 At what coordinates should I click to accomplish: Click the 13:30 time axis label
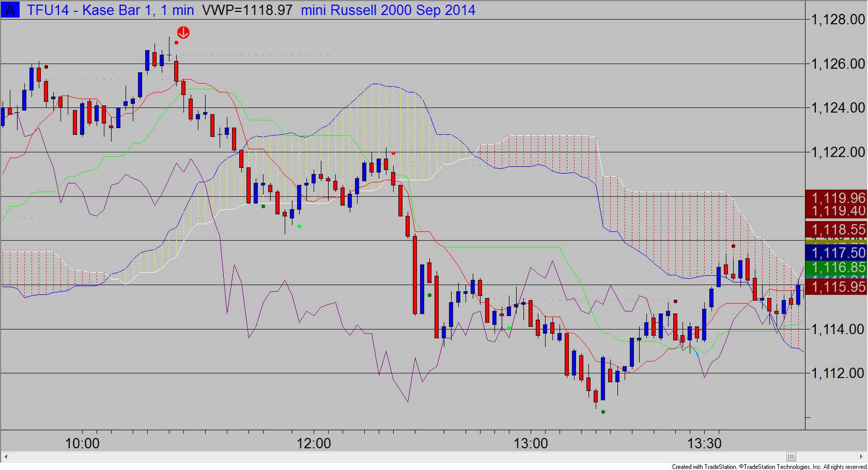(x=704, y=444)
